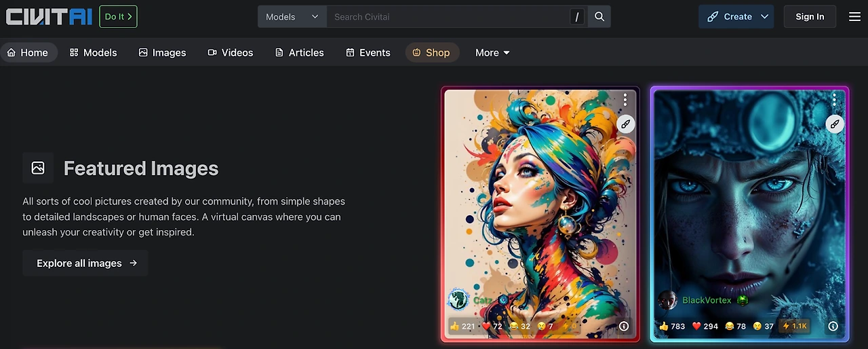
Task: Click remix brush icon on BlackVortex image
Action: [x=835, y=124]
